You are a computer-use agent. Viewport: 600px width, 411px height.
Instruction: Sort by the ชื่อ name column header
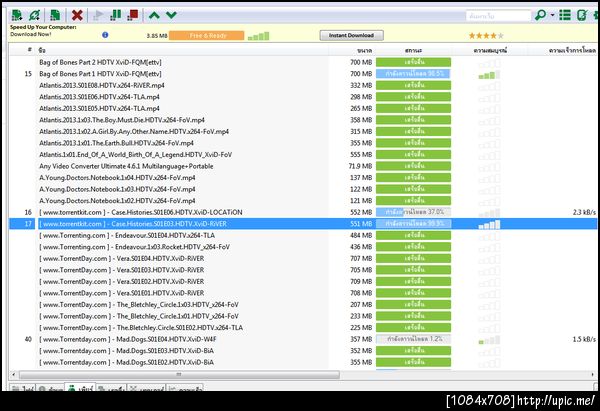click(x=42, y=50)
